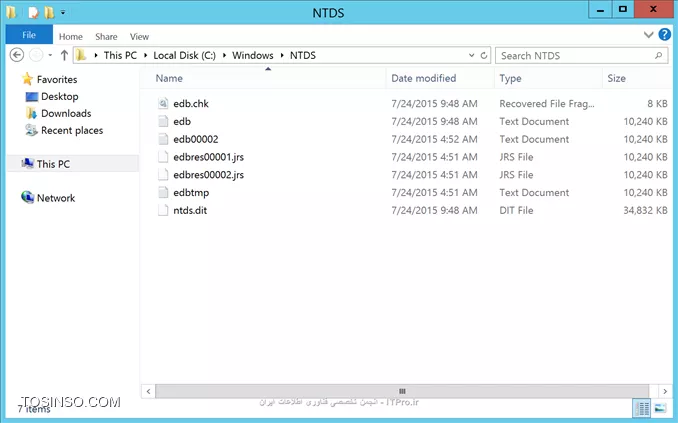Viewport: 678px width, 423px height.
Task: Click the ntds.dit file icon
Action: coord(163,210)
